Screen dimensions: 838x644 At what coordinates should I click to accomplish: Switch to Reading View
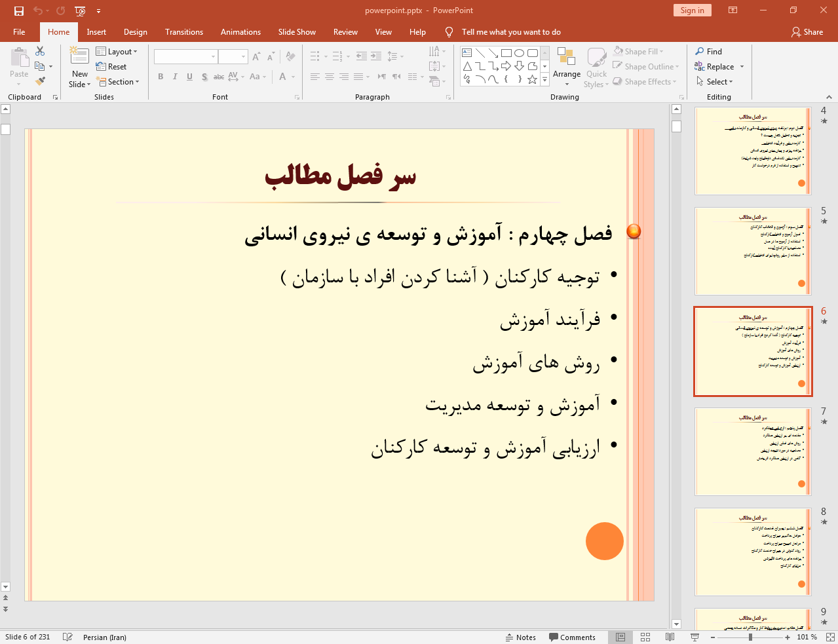tap(670, 637)
